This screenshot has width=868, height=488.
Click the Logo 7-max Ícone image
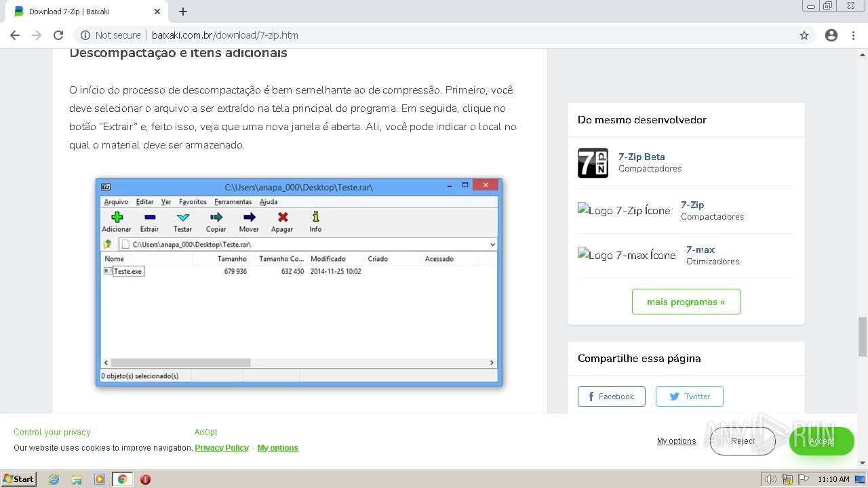[627, 255]
